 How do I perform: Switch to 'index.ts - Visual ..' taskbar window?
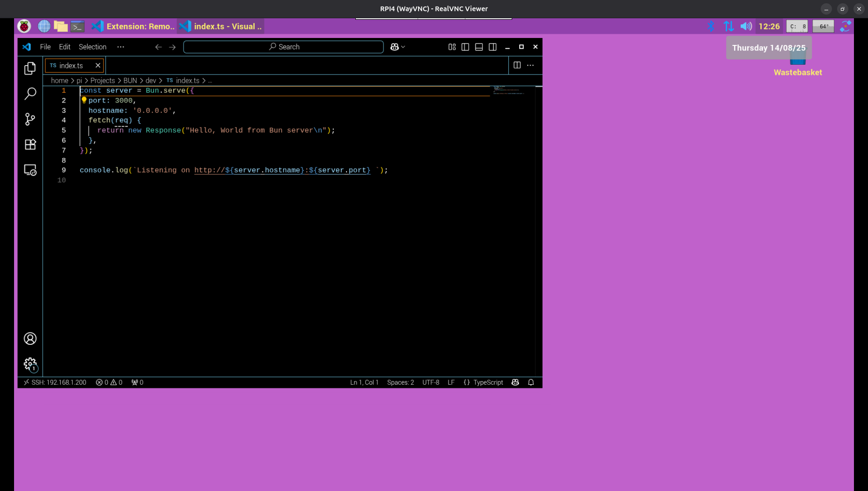tap(221, 26)
